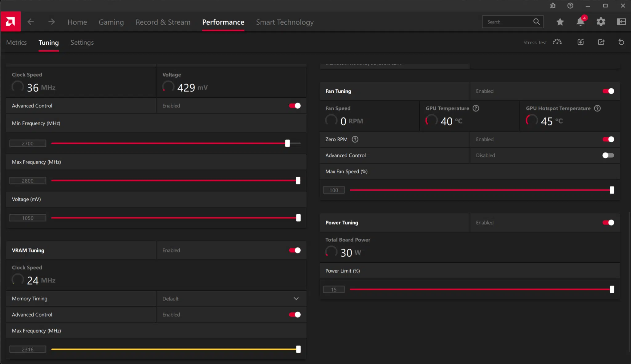
Task: Open the Memory Timing Default dropdown
Action: click(231, 299)
